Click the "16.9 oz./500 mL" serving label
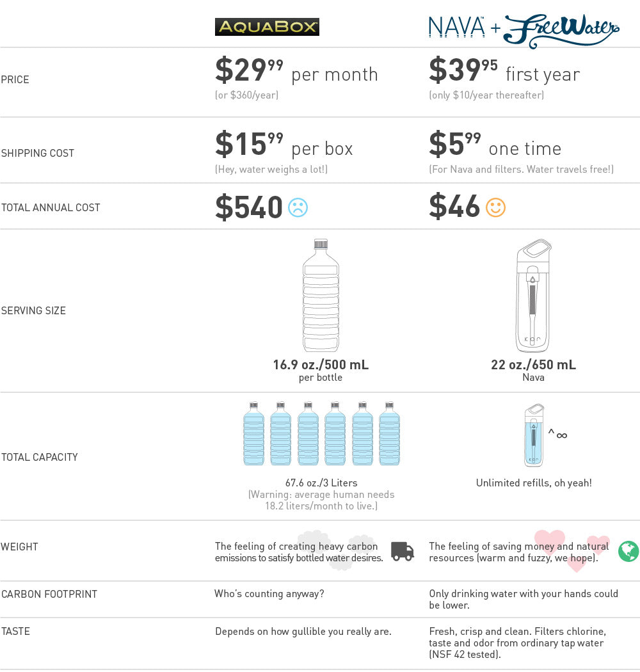Screen dimensions: 640x672 click(x=321, y=365)
